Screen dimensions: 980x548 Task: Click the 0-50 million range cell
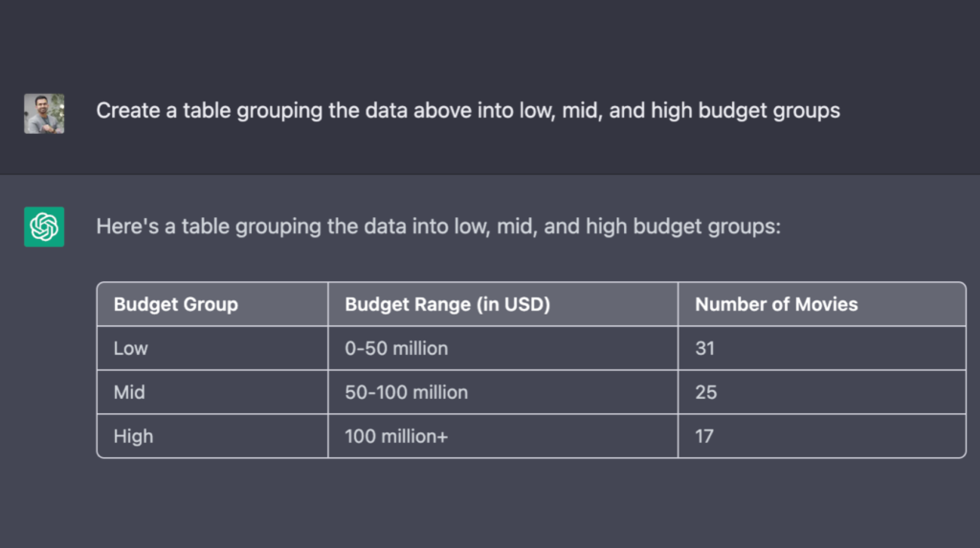pos(502,348)
